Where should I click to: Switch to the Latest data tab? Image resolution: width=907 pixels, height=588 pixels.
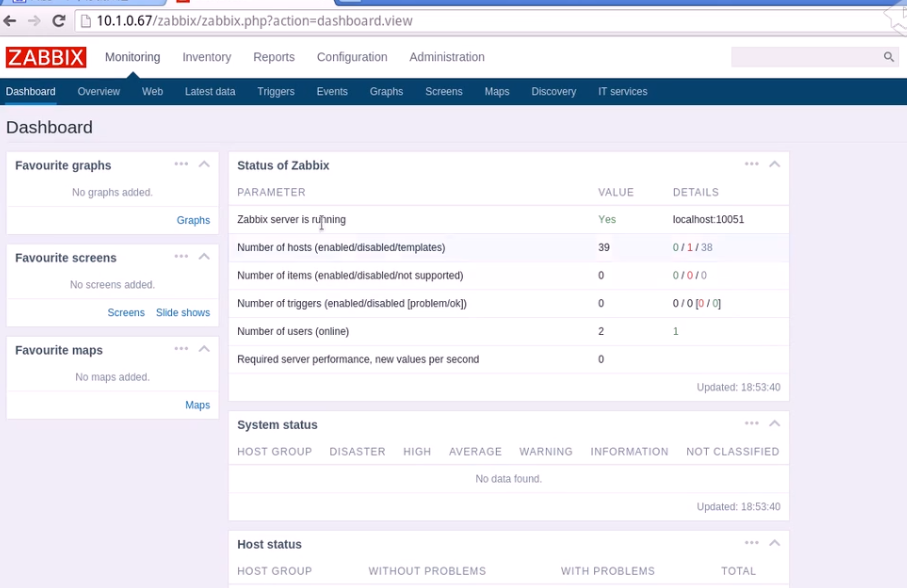[x=210, y=91]
